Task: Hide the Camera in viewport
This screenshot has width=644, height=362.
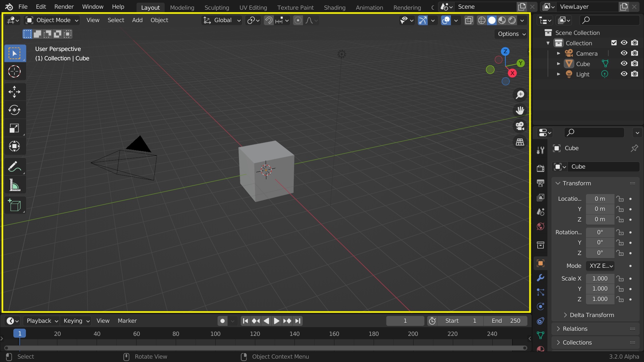Action: click(624, 53)
